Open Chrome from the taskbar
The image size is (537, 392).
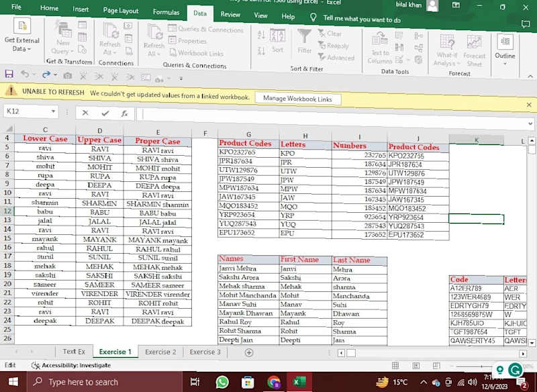click(273, 382)
